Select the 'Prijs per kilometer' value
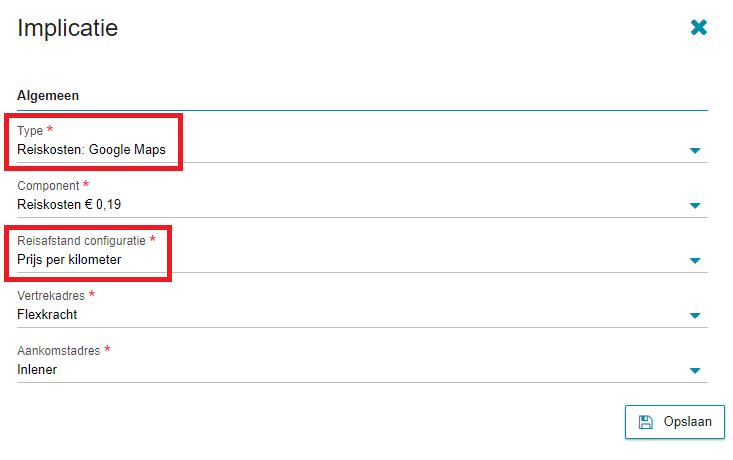 69,259
